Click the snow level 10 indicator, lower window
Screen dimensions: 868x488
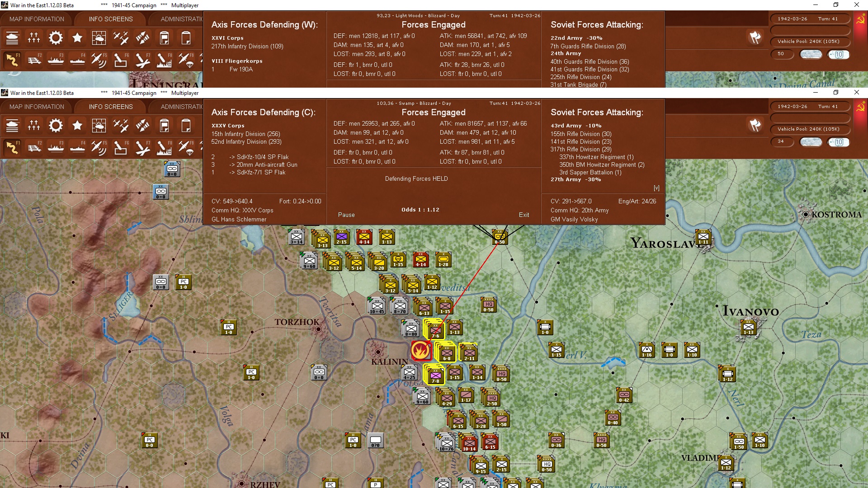pos(839,142)
